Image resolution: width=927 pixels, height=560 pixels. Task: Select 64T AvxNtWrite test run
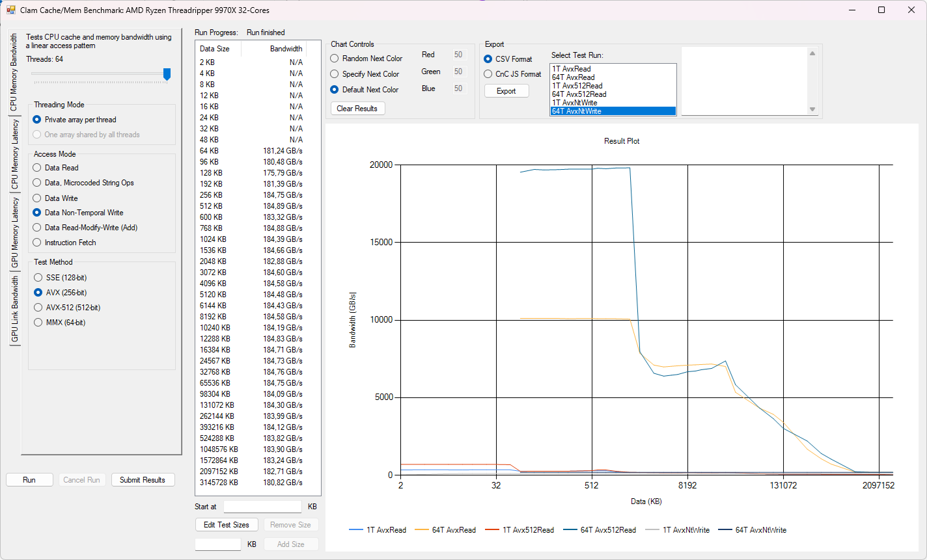(x=613, y=111)
